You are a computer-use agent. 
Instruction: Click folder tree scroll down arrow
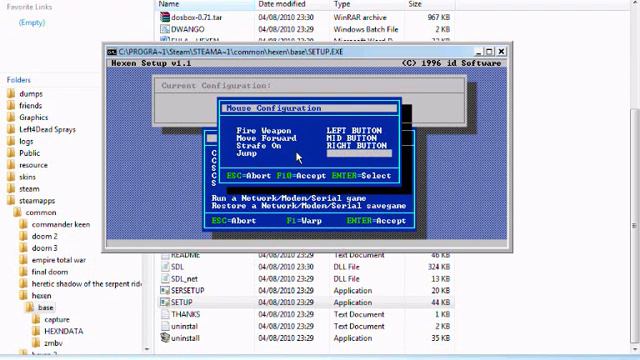click(147, 349)
